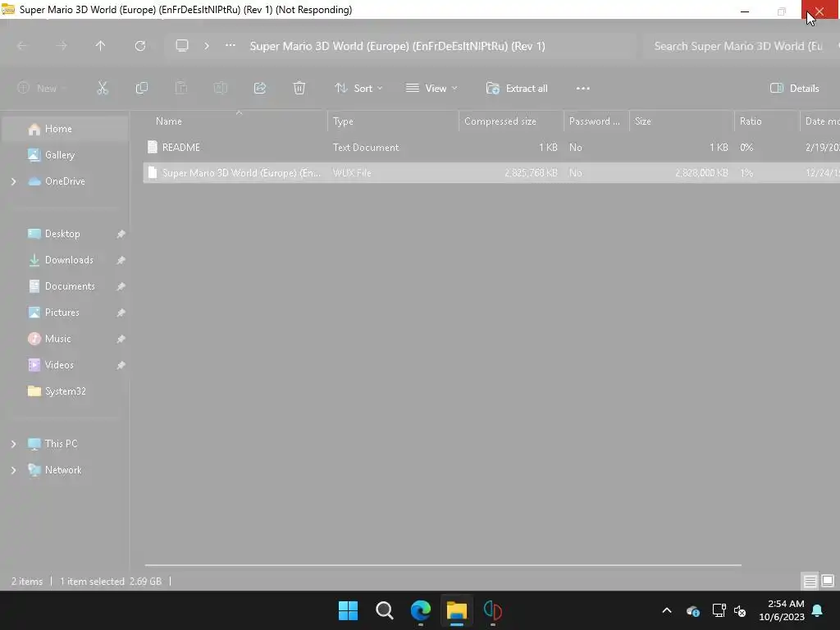840x630 pixels.
Task: Open the clock showing 2:54 AM
Action: pos(782,610)
